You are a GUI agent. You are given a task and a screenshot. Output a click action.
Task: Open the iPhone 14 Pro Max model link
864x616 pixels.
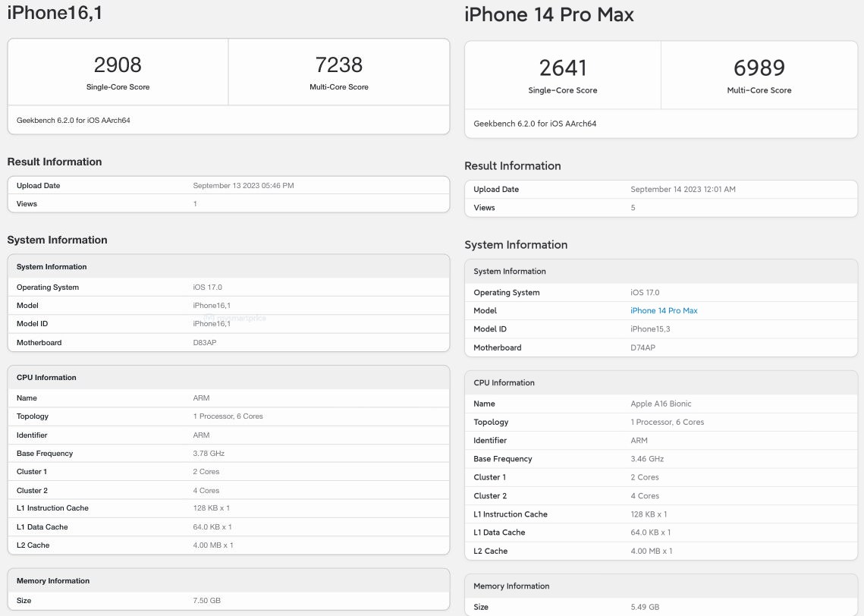[x=664, y=311]
